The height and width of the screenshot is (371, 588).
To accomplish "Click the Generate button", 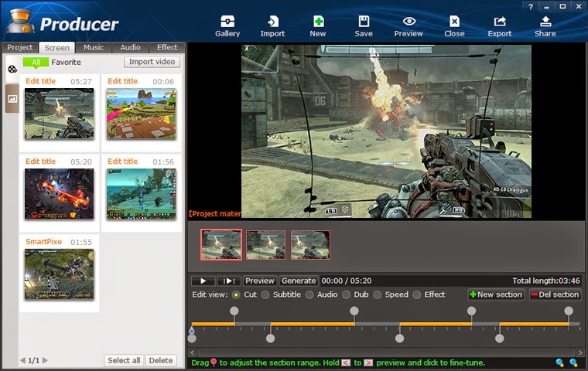I will pyautogui.click(x=299, y=281).
